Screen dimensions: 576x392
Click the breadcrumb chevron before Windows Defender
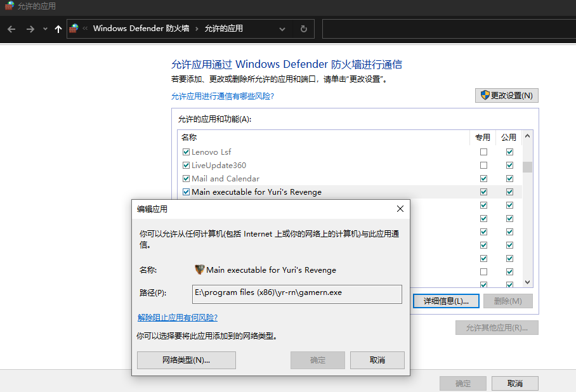tap(86, 29)
